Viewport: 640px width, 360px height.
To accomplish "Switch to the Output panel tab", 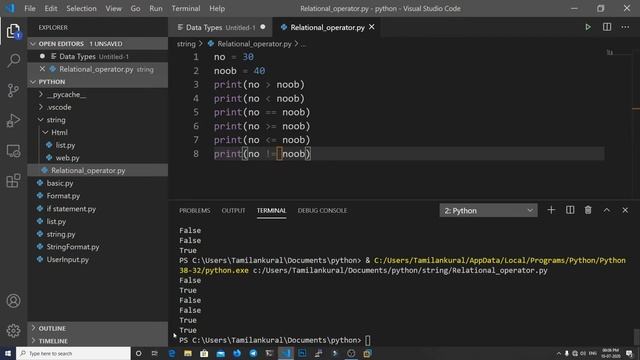I will click(x=233, y=211).
